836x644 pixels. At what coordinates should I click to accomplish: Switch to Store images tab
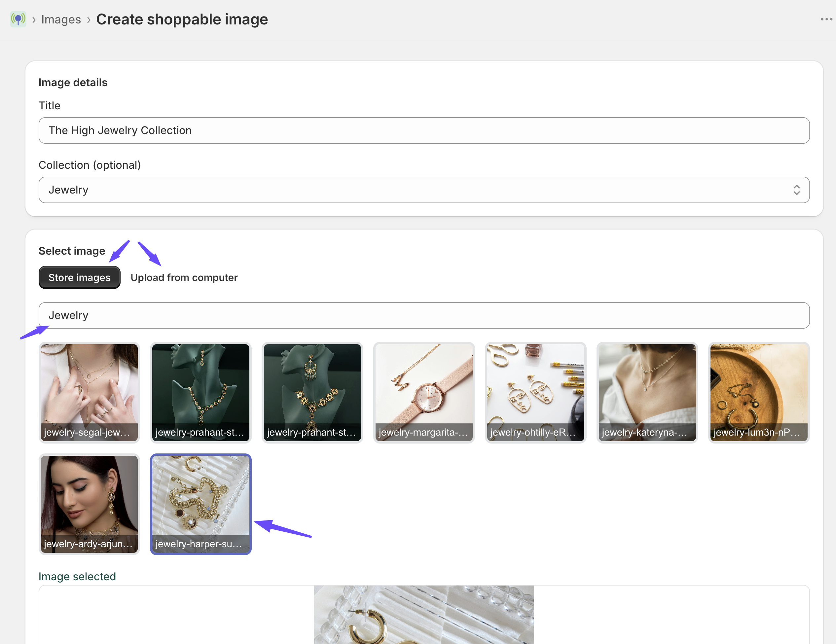pyautogui.click(x=79, y=277)
